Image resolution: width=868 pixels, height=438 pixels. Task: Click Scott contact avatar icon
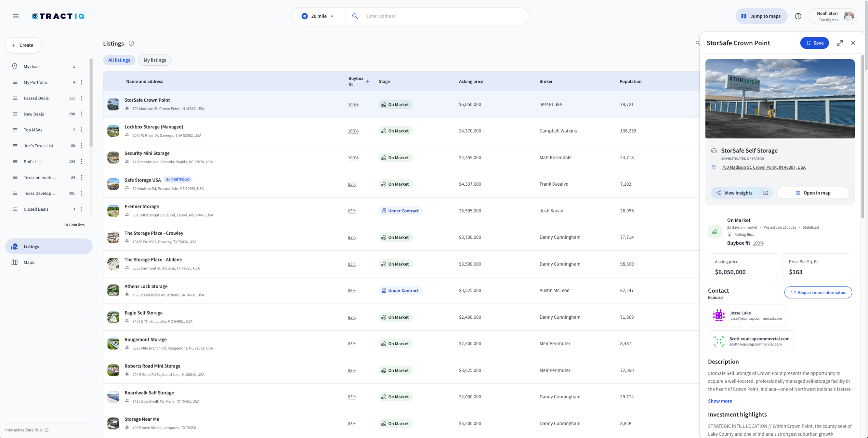click(x=718, y=341)
